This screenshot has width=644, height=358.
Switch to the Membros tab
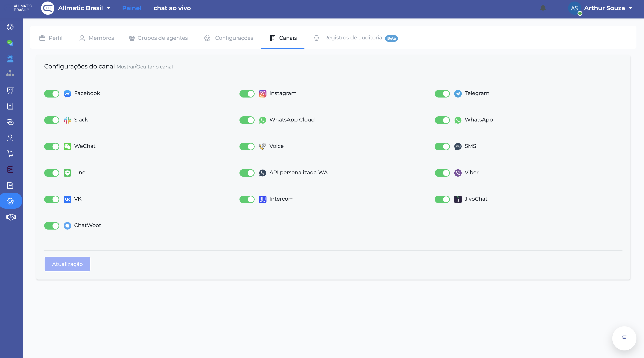97,38
